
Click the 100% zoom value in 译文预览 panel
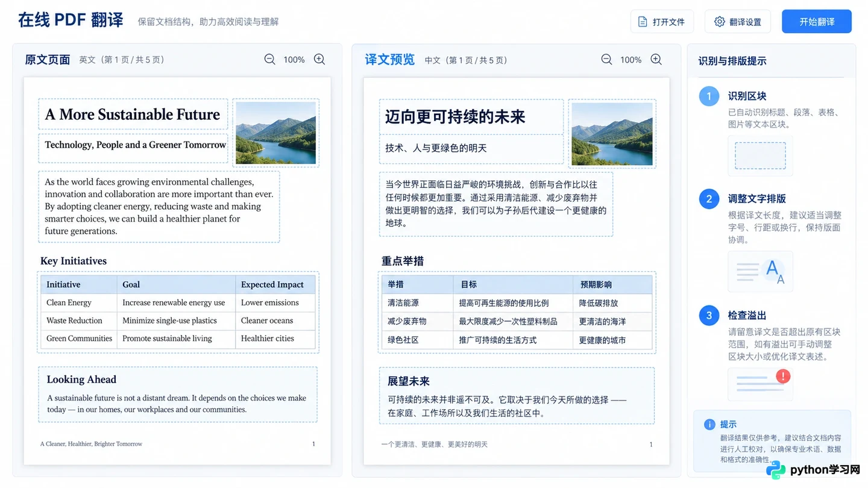click(631, 60)
